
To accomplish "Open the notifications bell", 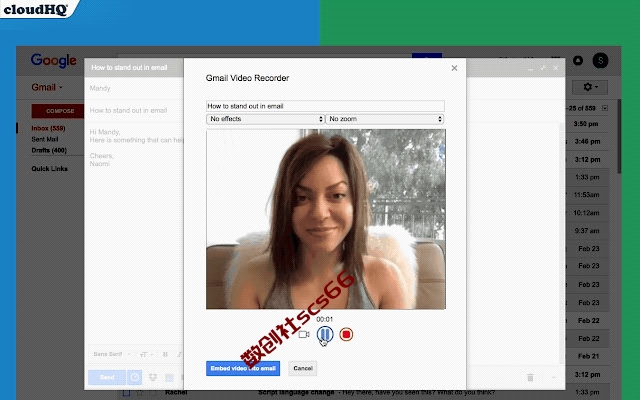I will (x=578, y=60).
